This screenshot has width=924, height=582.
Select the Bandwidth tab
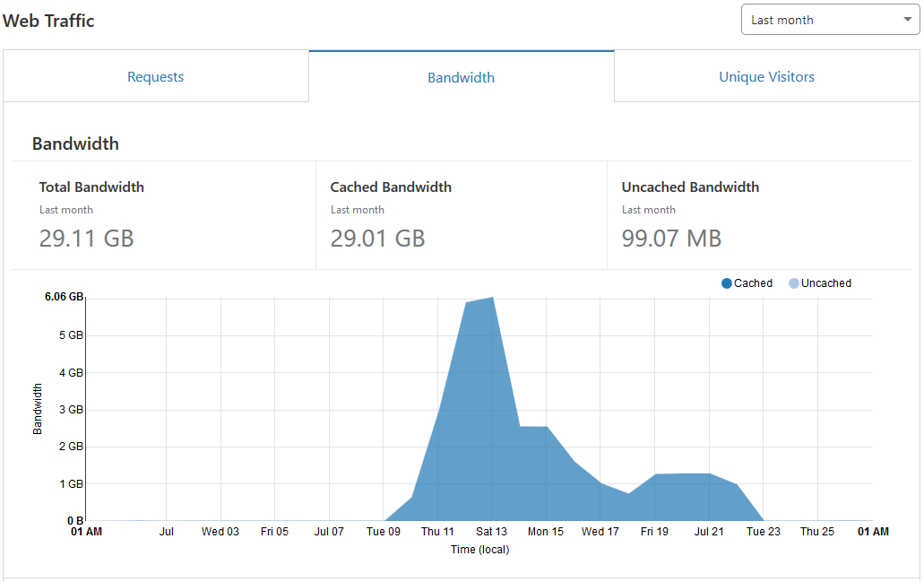[x=461, y=77]
